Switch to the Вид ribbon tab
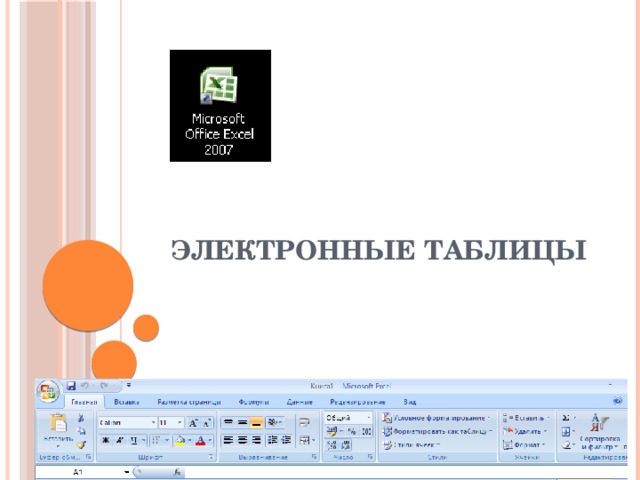This screenshot has height=480, width=640. click(410, 402)
